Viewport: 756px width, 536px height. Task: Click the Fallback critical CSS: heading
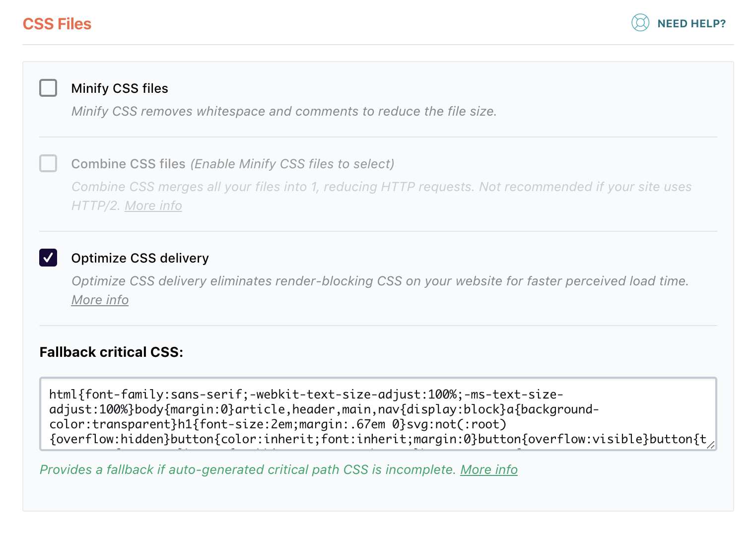[x=111, y=352]
